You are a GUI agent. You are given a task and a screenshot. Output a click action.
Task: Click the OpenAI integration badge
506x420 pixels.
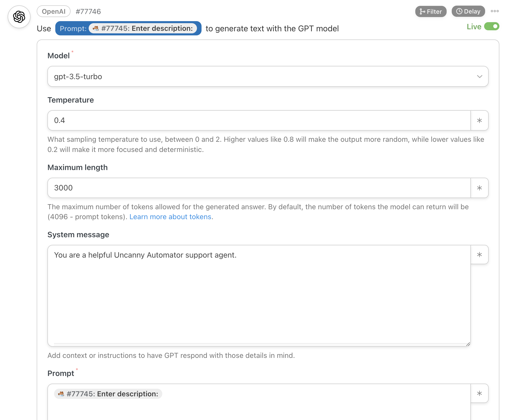pyautogui.click(x=54, y=11)
